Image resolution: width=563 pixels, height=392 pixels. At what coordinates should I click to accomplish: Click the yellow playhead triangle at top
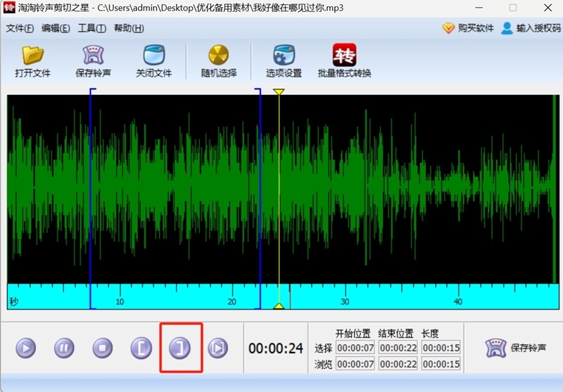click(x=279, y=92)
